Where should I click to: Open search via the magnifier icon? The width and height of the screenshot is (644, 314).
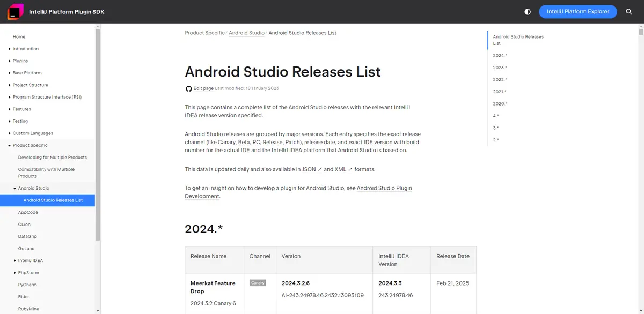pos(628,11)
